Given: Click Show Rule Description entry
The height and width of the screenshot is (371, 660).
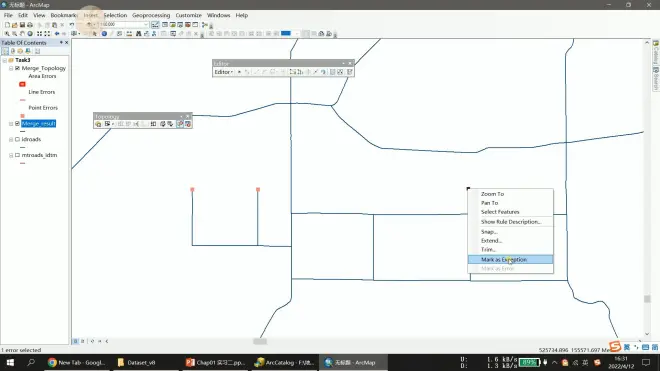Looking at the screenshot, I should [511, 222].
